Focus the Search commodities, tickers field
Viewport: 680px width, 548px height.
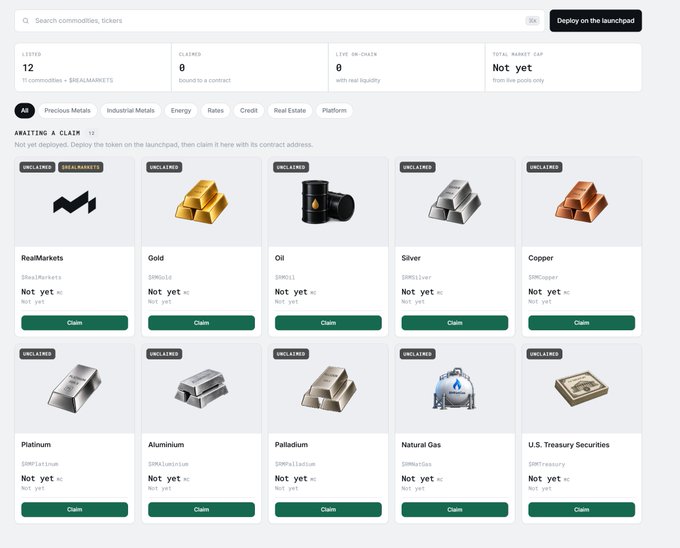click(279, 21)
